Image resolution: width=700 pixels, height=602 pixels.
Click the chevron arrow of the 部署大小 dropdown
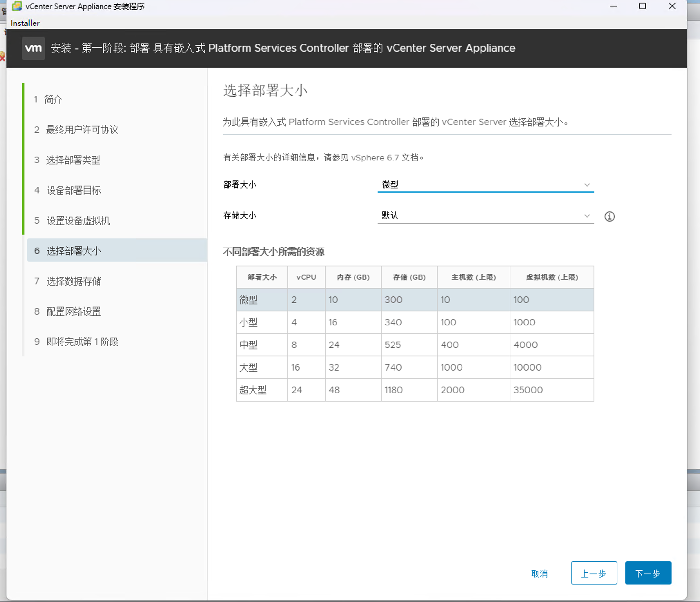point(587,185)
